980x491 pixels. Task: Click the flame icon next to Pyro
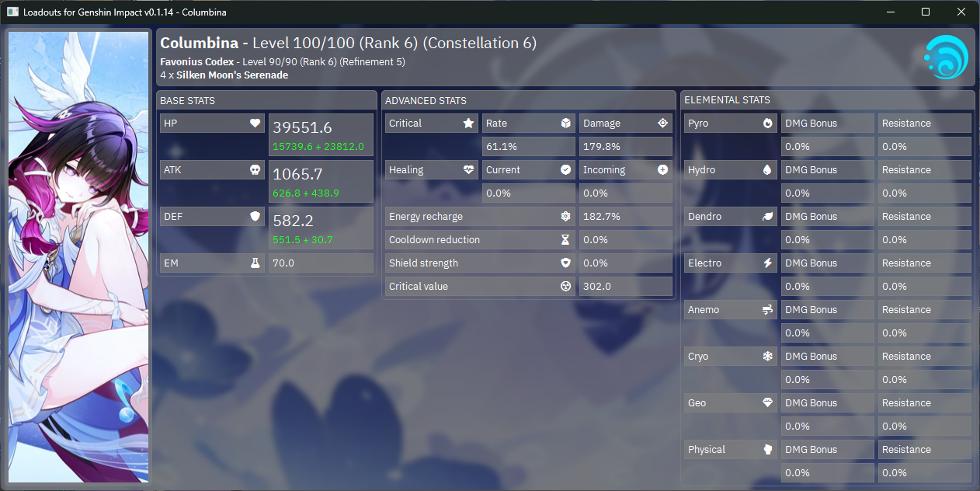pos(767,124)
